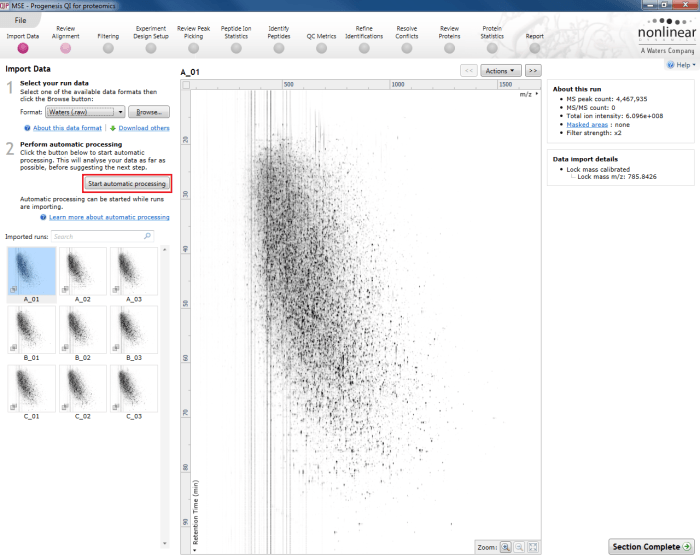The height and width of the screenshot is (560, 700).
Task: Click the Total ion intensity text
Action: pyautogui.click(x=615, y=116)
